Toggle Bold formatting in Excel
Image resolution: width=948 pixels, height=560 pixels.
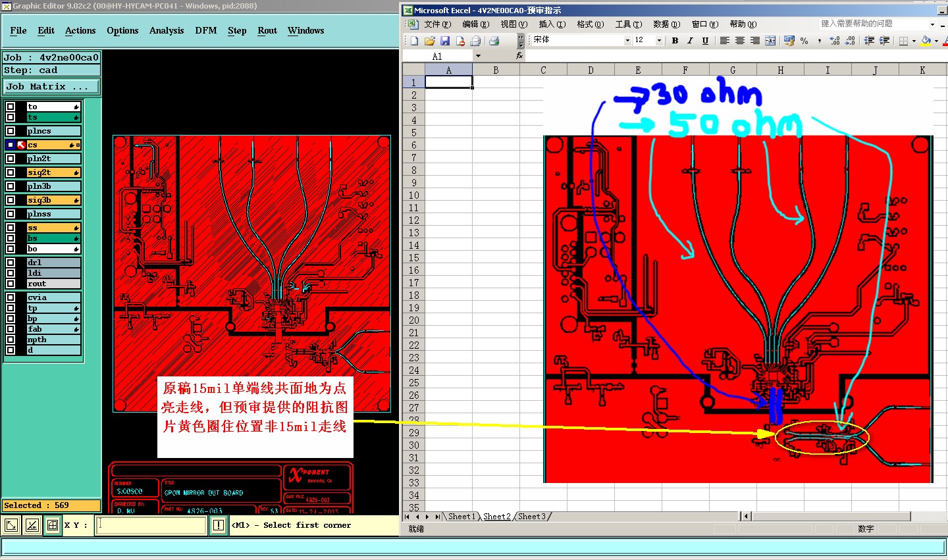click(x=675, y=41)
